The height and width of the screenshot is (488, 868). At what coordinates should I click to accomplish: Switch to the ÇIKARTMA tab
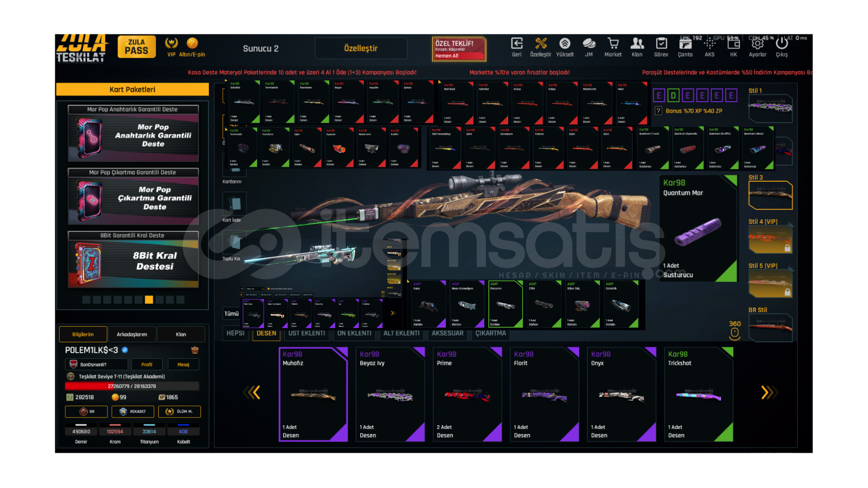[491, 333]
